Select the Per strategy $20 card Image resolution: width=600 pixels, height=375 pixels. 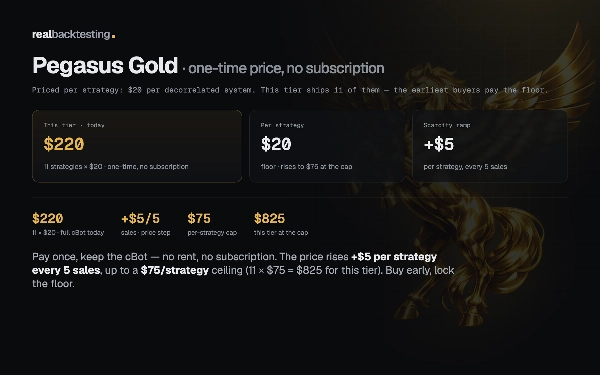click(x=327, y=146)
